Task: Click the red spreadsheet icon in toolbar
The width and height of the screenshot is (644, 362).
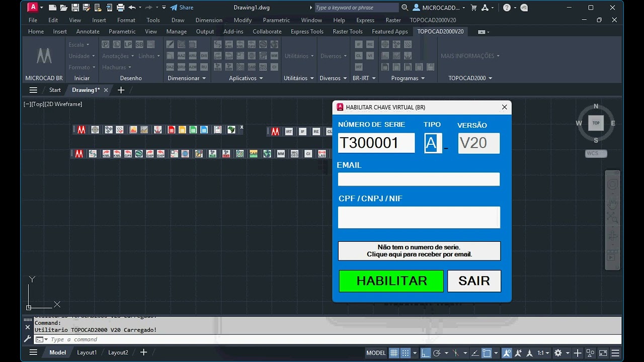Action: (171, 130)
